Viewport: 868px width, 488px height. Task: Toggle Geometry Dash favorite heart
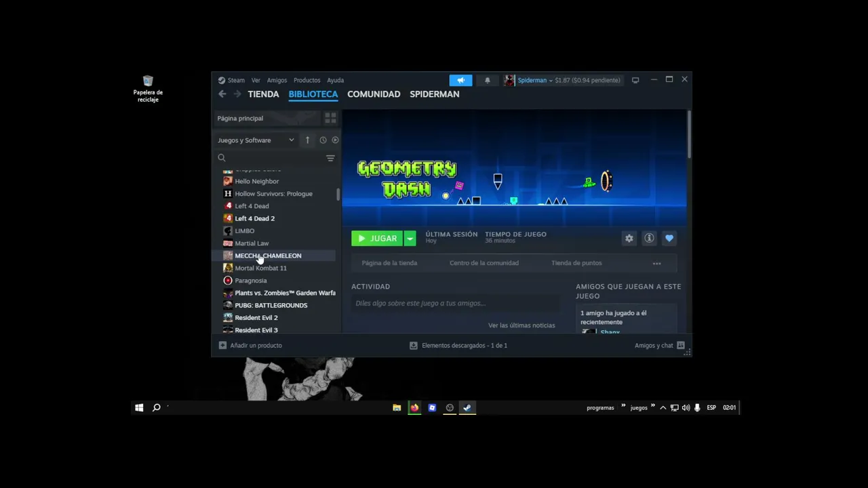[x=669, y=239]
